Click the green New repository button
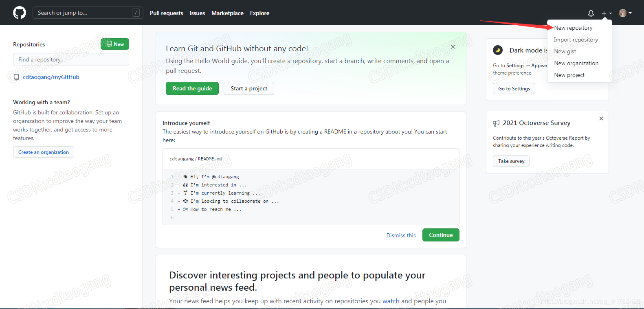 (115, 44)
